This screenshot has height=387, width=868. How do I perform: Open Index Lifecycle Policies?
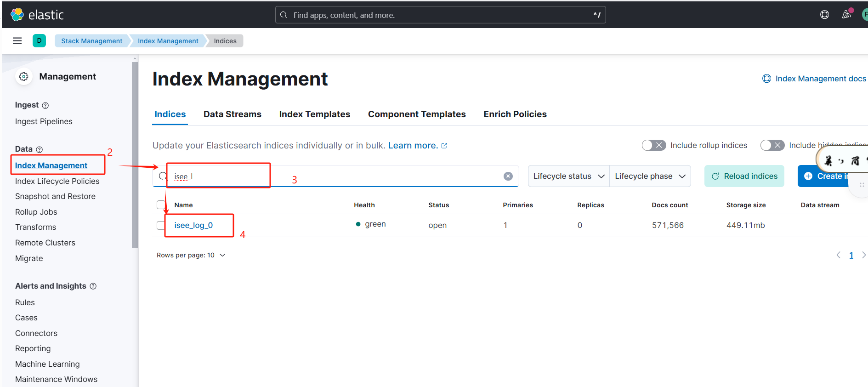57,181
